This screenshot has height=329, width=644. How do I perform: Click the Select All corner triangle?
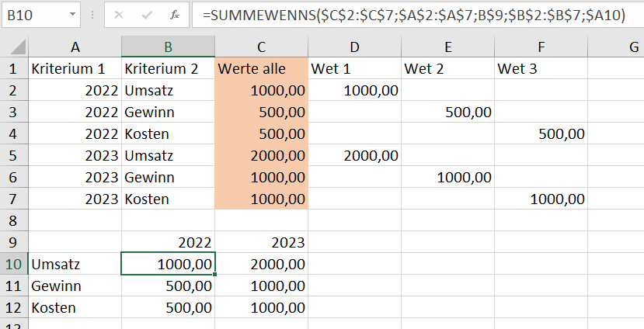point(18,47)
